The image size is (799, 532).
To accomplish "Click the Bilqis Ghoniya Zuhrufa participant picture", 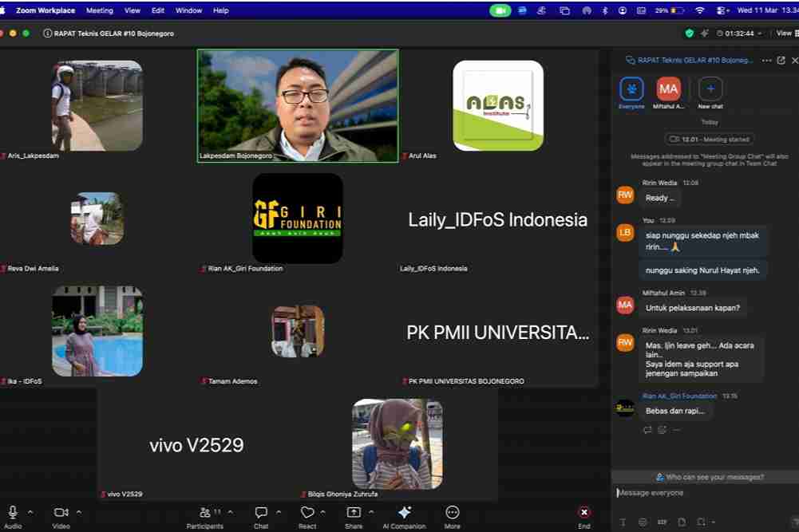I will click(398, 444).
